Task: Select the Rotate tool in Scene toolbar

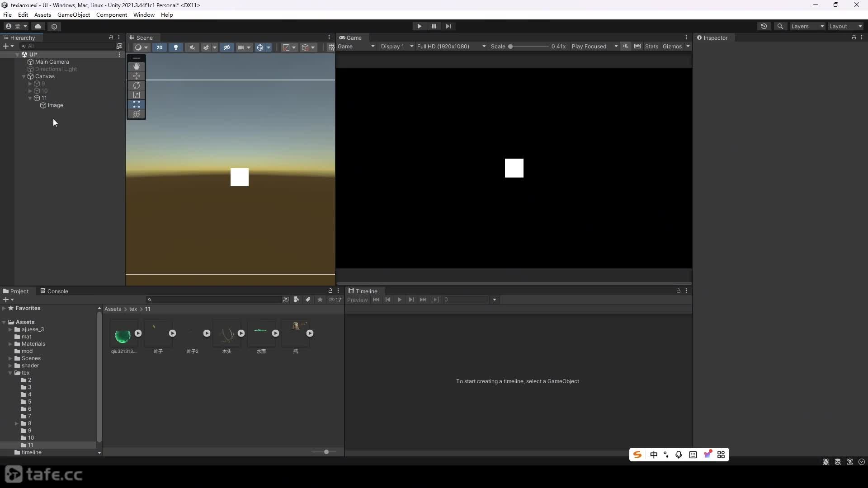Action: point(136,85)
